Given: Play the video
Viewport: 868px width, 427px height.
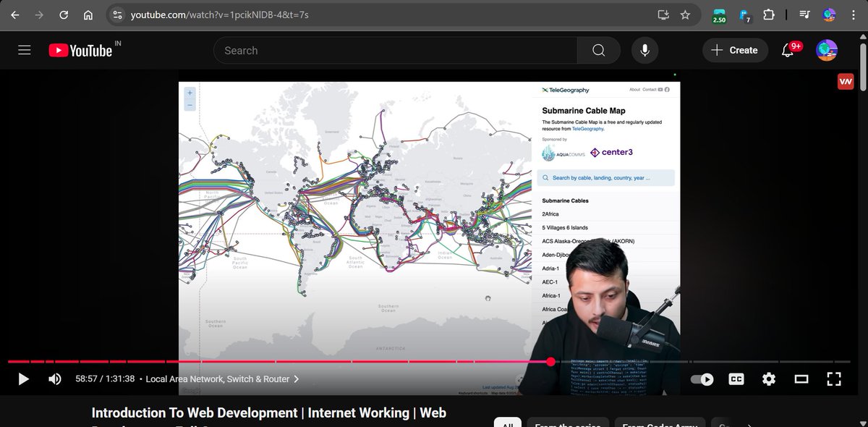Looking at the screenshot, I should [23, 379].
